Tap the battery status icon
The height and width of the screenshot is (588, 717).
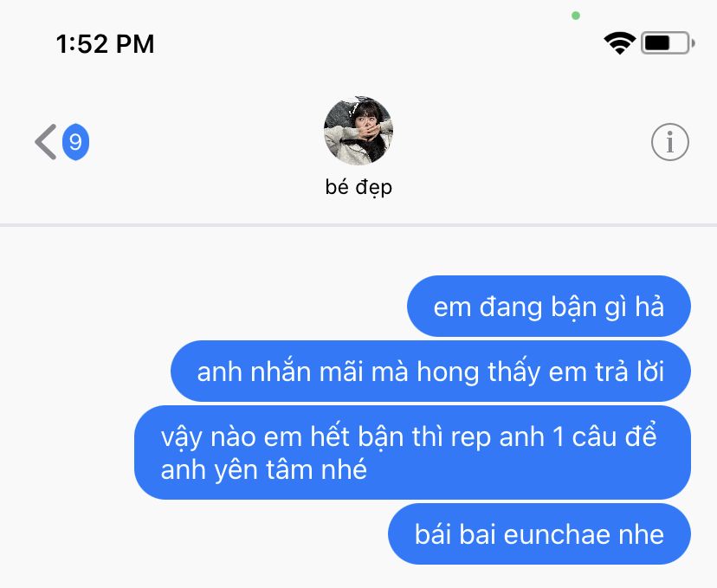[x=668, y=43]
